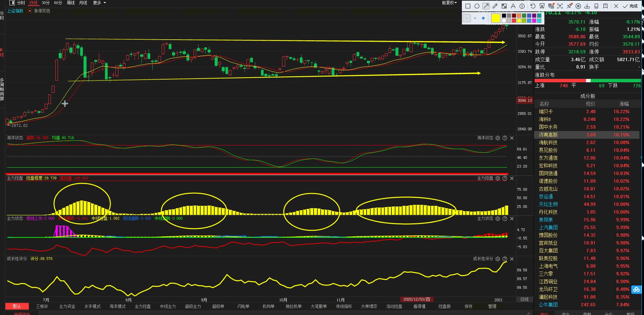
Task: Click 日线 label at timeline end
Action: click(524, 299)
